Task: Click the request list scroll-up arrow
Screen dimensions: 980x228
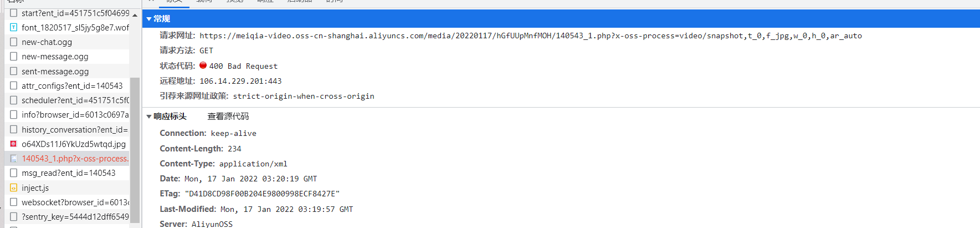Action: [x=135, y=15]
